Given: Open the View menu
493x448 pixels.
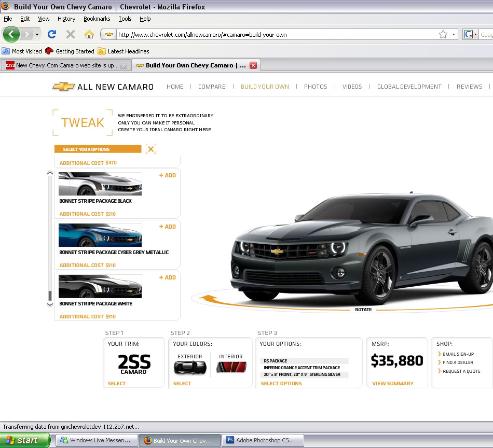Looking at the screenshot, I should (x=44, y=19).
